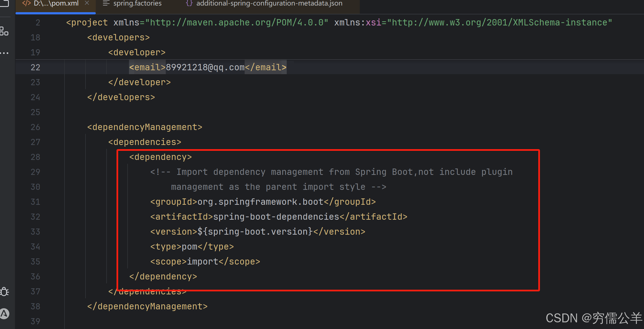This screenshot has height=329, width=644.
Task: Click the spring-boot-dependencies artifactId value
Action: tap(276, 217)
